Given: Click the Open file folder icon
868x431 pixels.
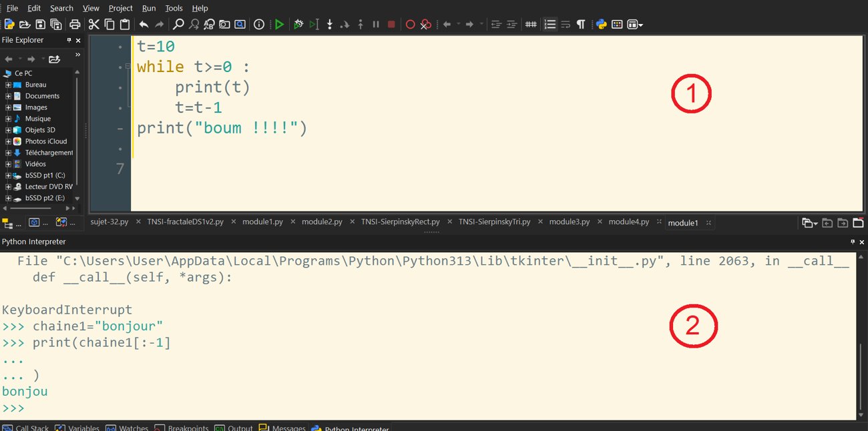Looking at the screenshot, I should click(x=25, y=24).
